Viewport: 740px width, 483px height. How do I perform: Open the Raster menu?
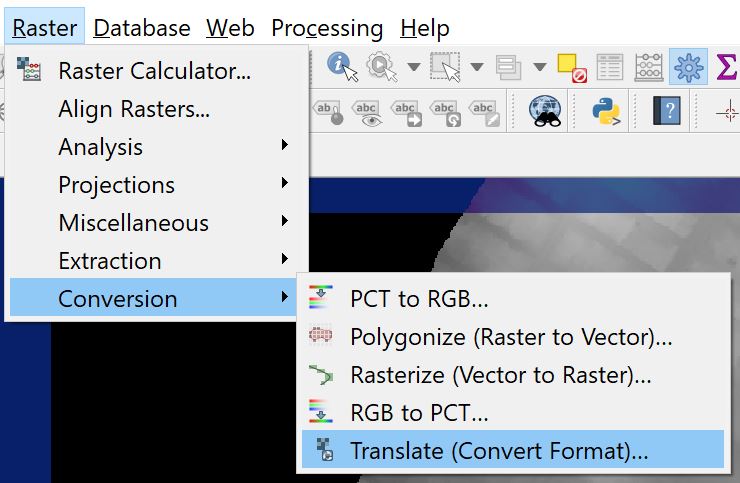(44, 27)
